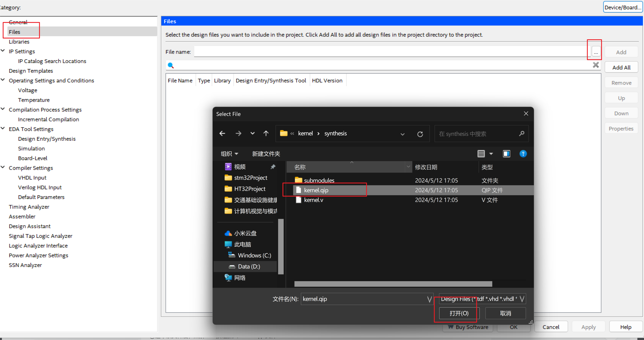The height and width of the screenshot is (340, 644).
Task: Open the submodules folder
Action: [x=319, y=180]
